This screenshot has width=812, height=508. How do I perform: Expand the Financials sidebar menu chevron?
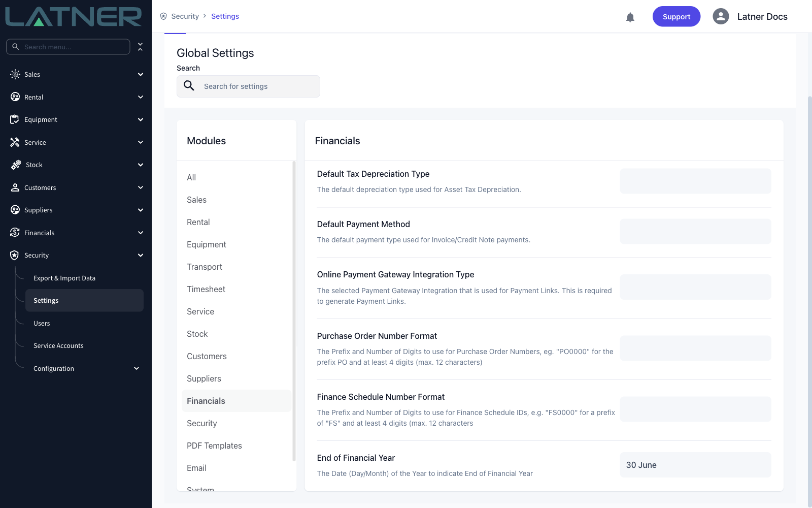click(141, 233)
